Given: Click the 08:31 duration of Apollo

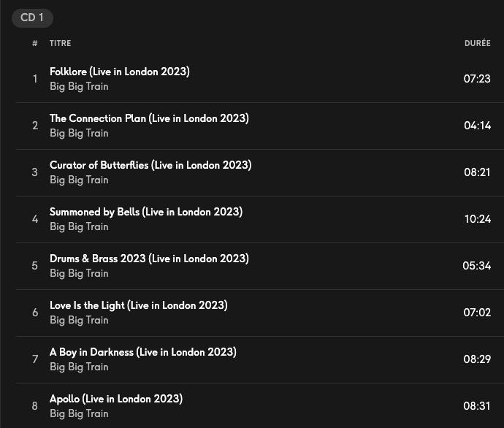Looking at the screenshot, I should (x=477, y=406).
